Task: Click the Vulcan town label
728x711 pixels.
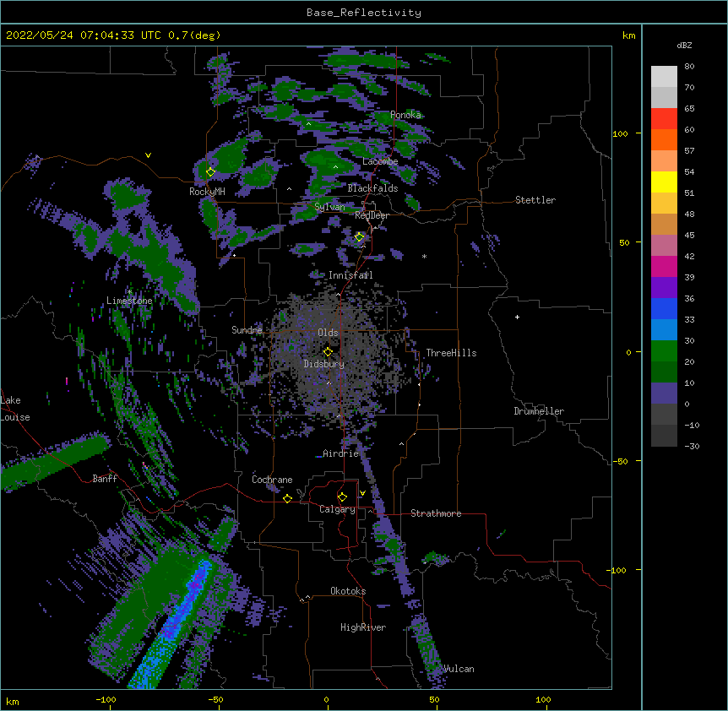Action: point(459,669)
